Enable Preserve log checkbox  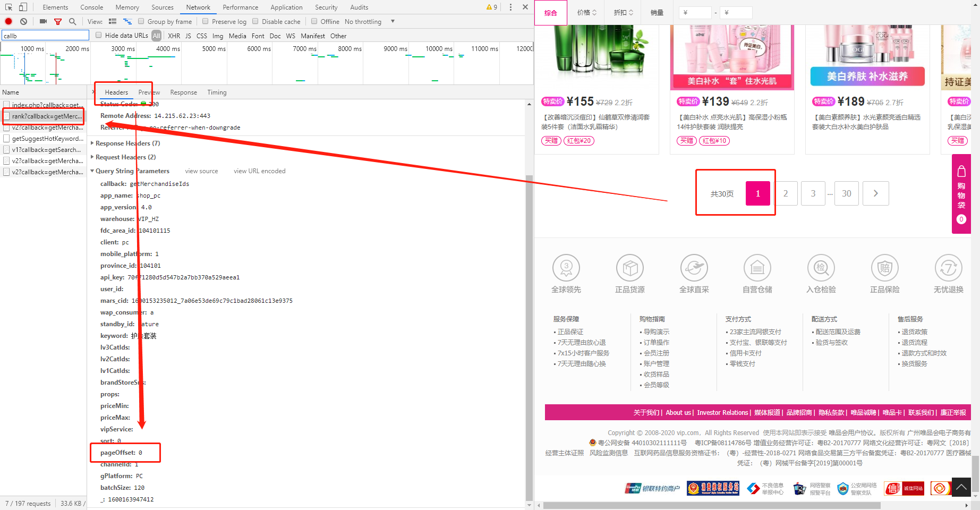coord(205,21)
